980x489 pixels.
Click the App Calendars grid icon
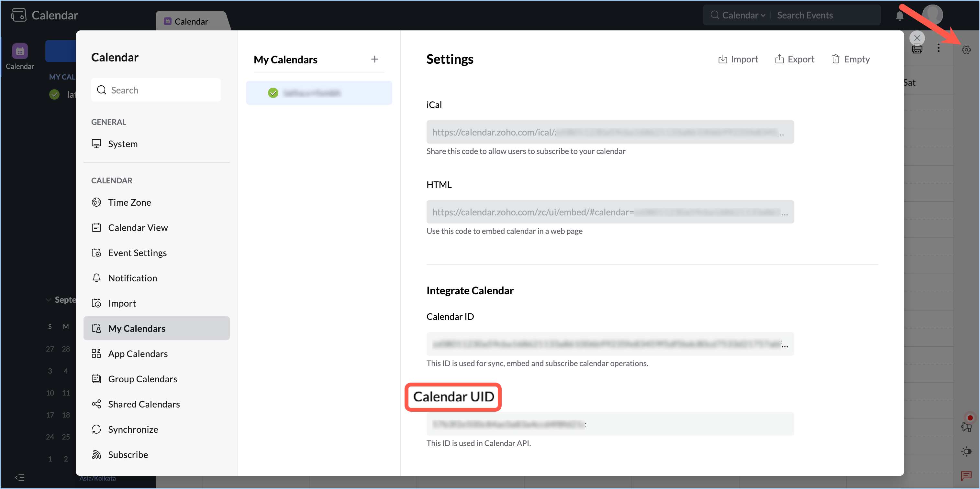tap(96, 353)
